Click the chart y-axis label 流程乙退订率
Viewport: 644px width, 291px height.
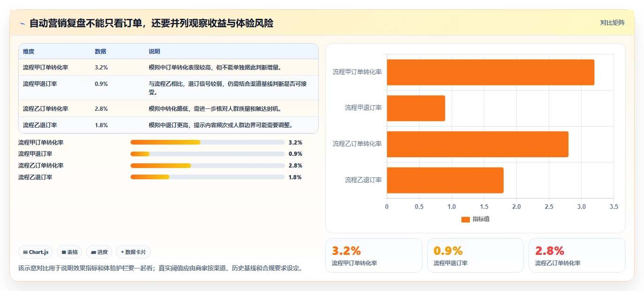tap(363, 180)
